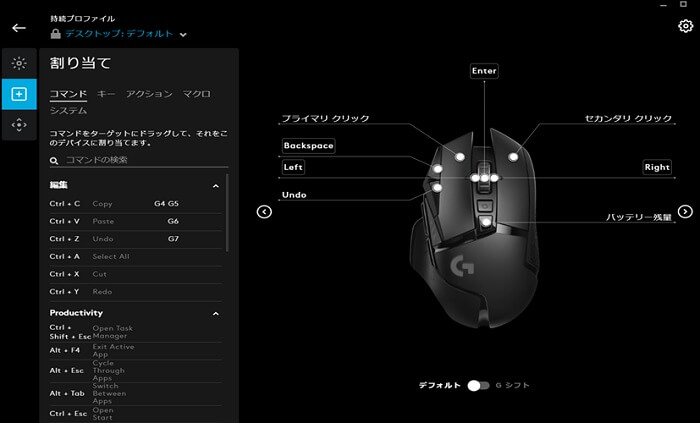700x423 pixels.
Task: Click the wheel tilt-right hotspot dot
Action: tap(494, 178)
